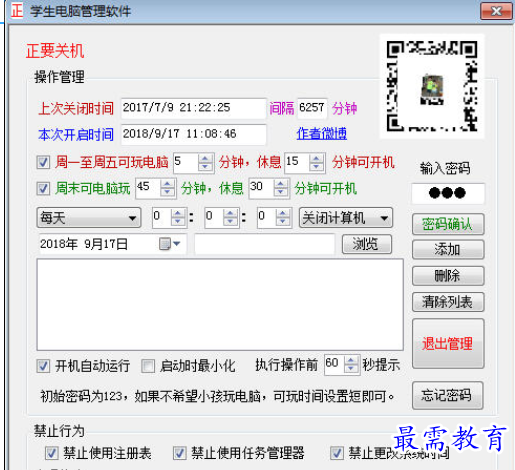Click the 操作管理 group label
This screenshot has height=470, width=515.
(59, 77)
